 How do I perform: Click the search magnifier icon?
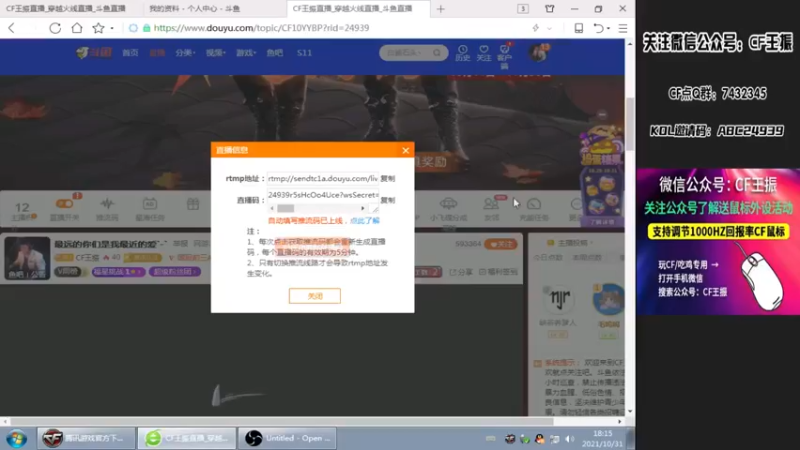[437, 53]
